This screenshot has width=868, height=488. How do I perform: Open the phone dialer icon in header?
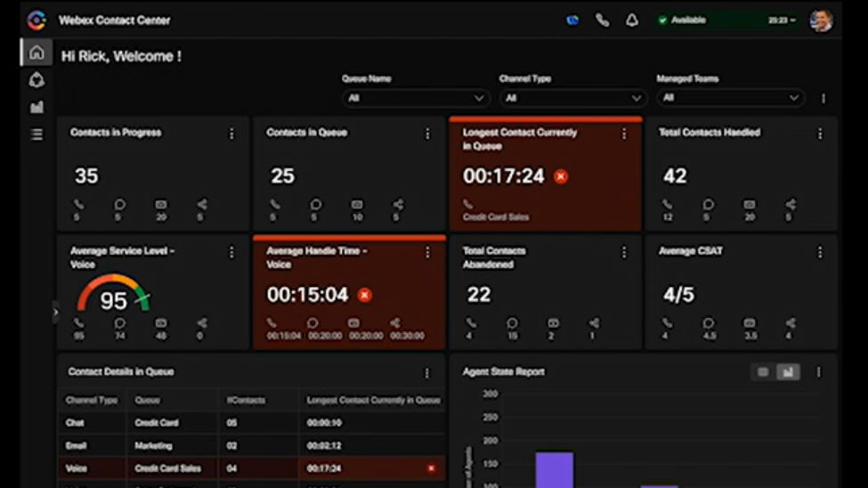pyautogui.click(x=602, y=20)
